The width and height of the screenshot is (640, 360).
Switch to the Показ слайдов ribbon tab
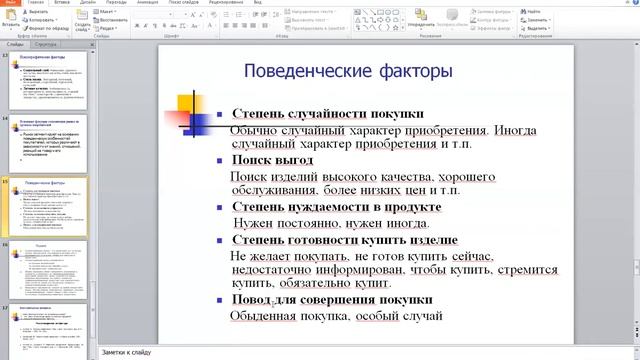click(184, 2)
